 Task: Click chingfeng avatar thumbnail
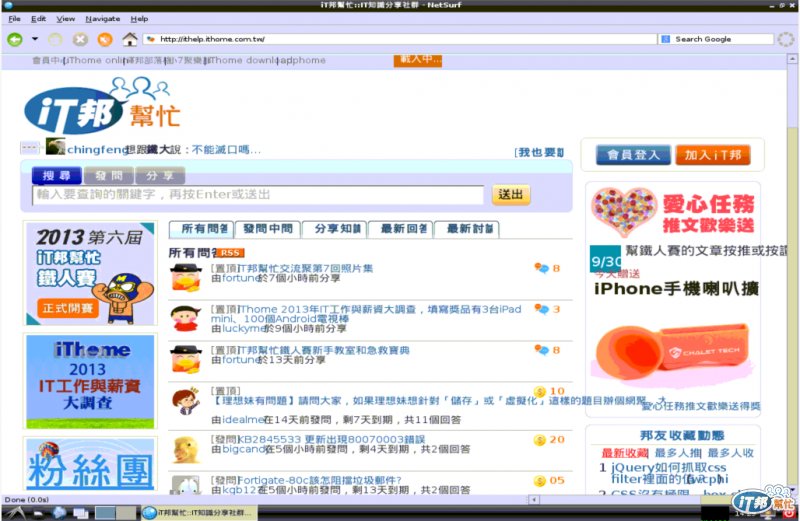click(56, 146)
